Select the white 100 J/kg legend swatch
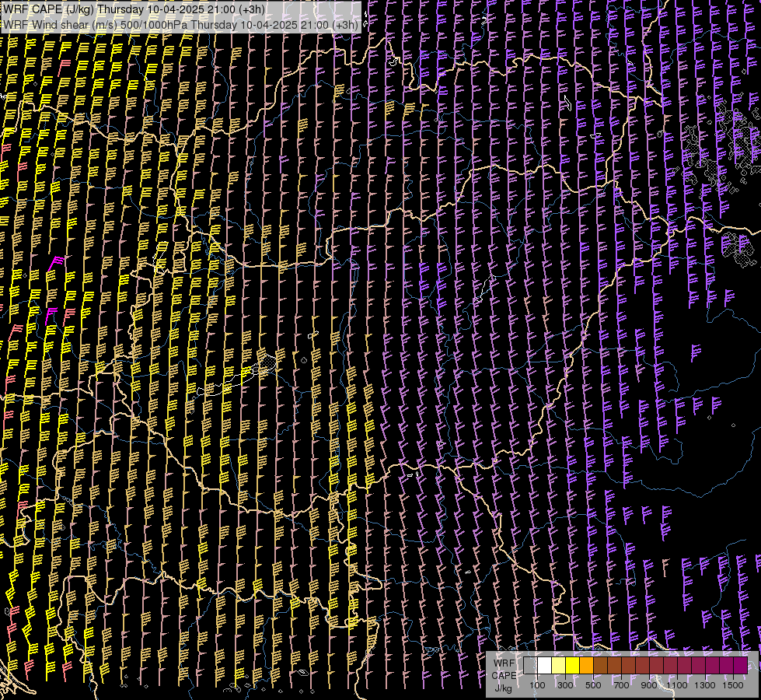Screen dimensions: 761x700 [x=545, y=666]
